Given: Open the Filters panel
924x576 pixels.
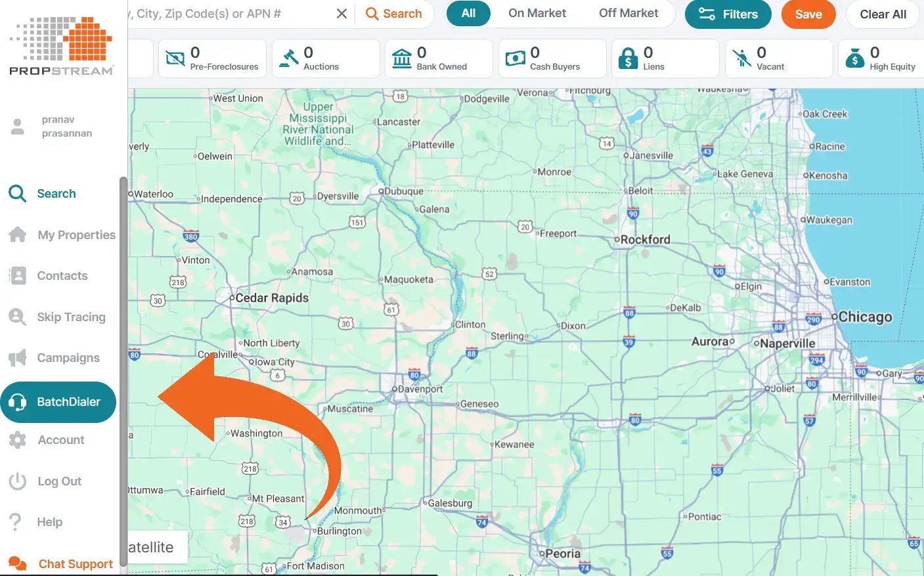Looking at the screenshot, I should pos(728,14).
